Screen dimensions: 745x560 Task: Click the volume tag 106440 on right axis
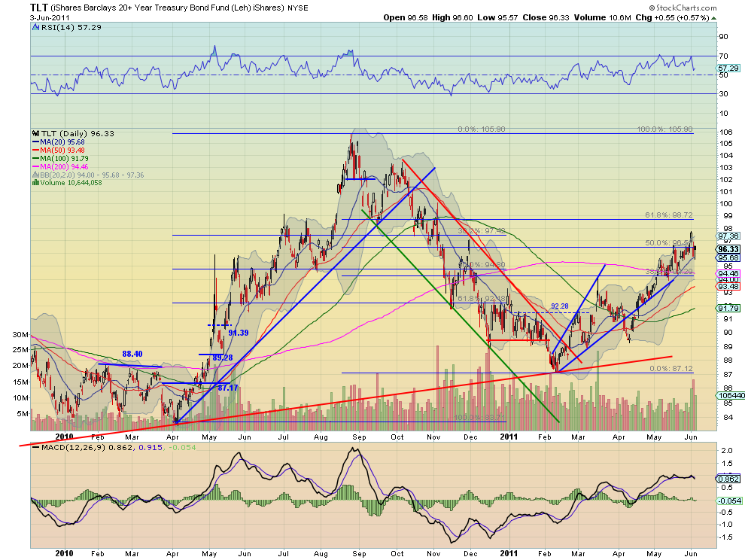[730, 395]
